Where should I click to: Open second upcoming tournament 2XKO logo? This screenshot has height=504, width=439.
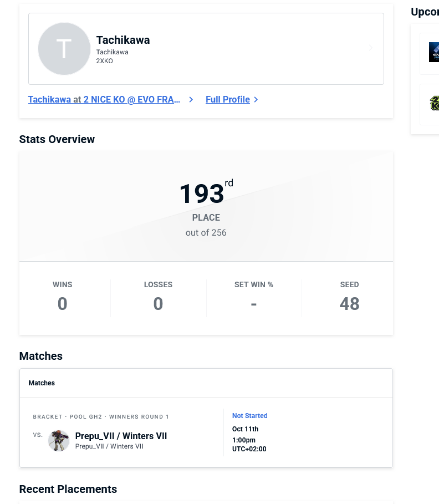pyautogui.click(x=435, y=103)
